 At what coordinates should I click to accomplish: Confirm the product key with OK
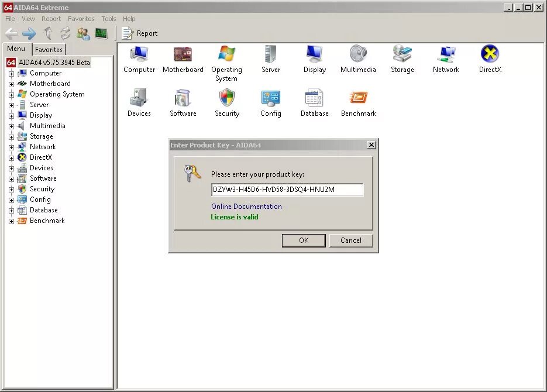click(304, 240)
